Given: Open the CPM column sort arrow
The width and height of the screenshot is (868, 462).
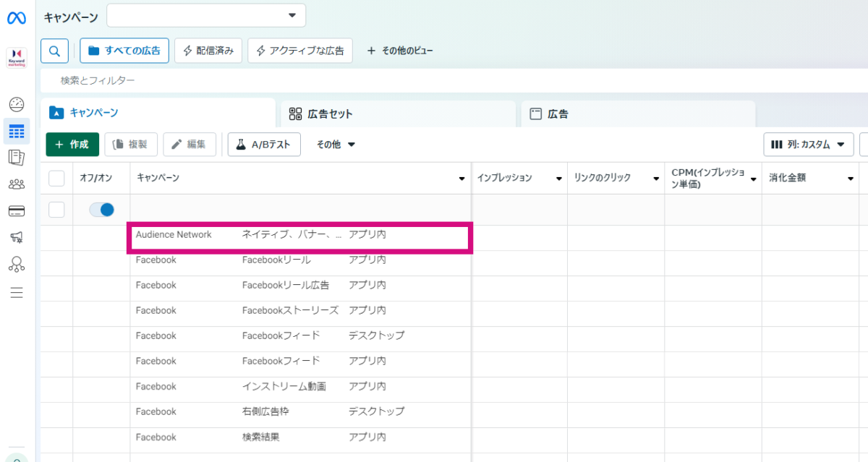Looking at the screenshot, I should click(753, 179).
